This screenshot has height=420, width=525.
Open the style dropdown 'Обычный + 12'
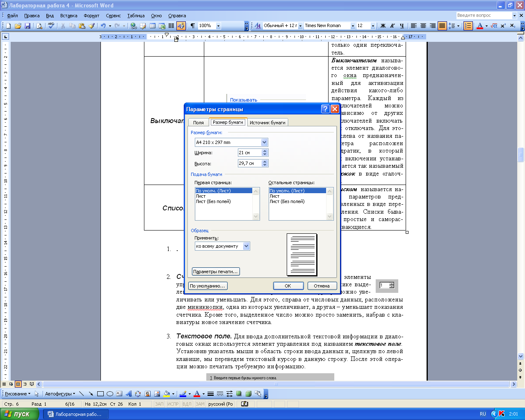click(x=301, y=26)
